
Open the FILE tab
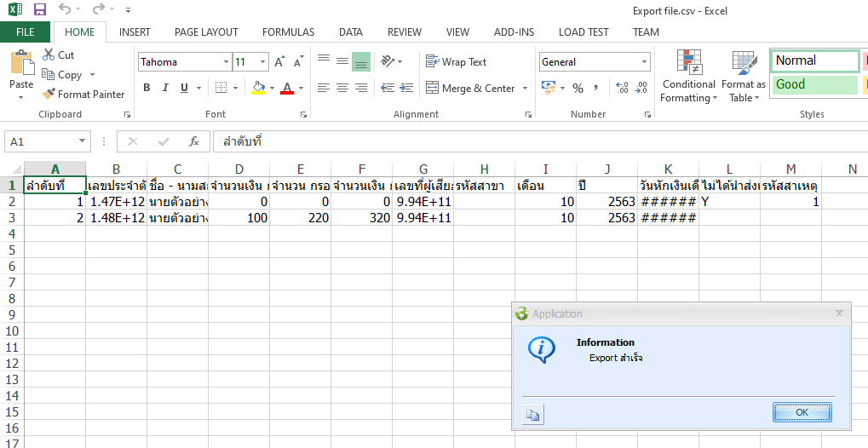coord(25,32)
